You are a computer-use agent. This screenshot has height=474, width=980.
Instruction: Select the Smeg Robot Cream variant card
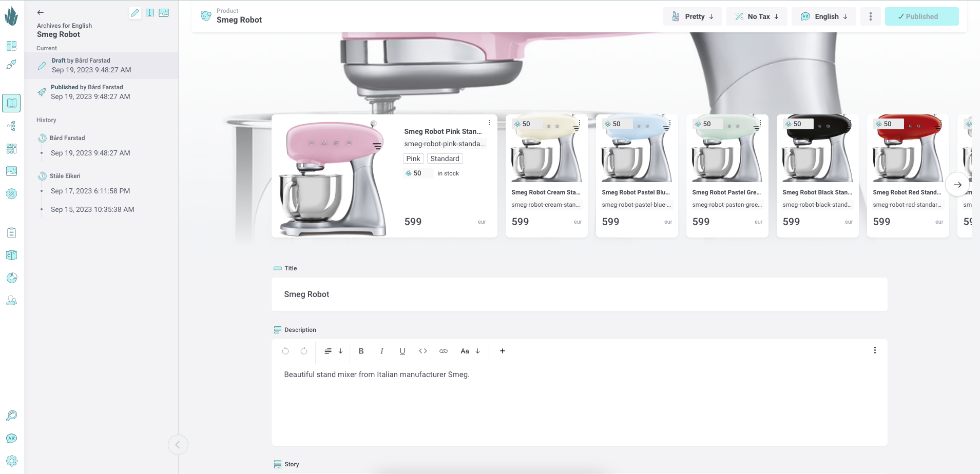coord(547,176)
